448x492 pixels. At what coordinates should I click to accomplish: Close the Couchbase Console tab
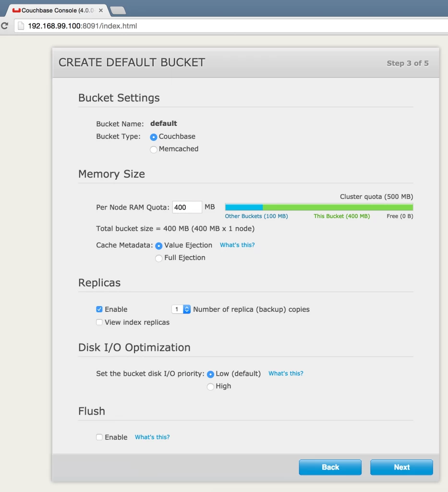(x=101, y=11)
